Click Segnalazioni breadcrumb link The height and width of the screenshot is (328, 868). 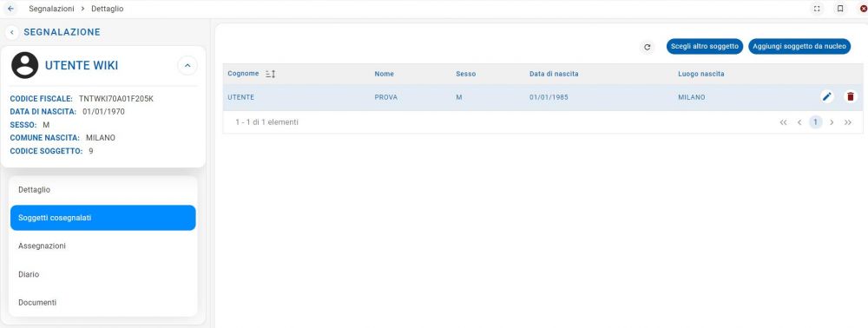point(51,9)
